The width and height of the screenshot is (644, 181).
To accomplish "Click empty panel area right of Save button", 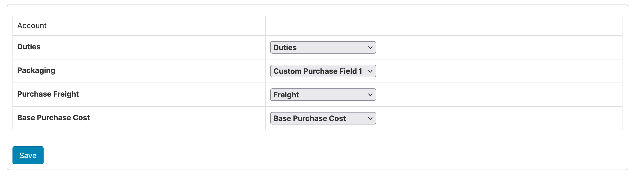I will pyautogui.click(x=319, y=155).
